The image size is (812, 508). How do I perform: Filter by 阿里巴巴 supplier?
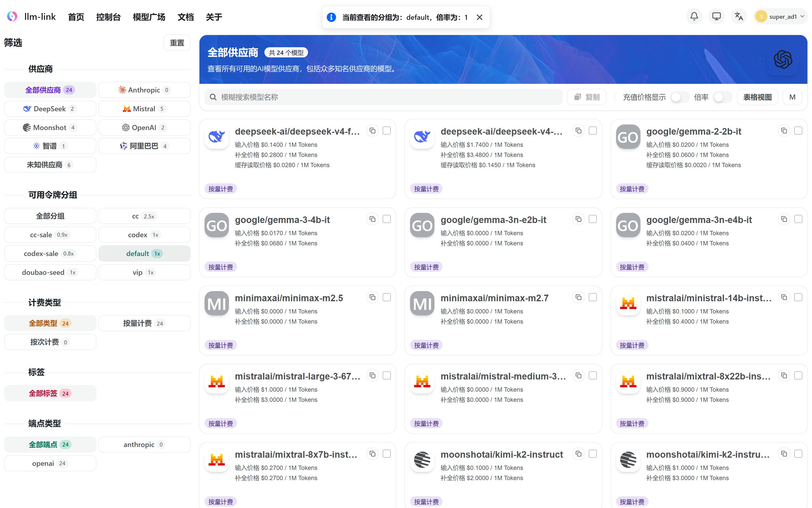coord(144,146)
